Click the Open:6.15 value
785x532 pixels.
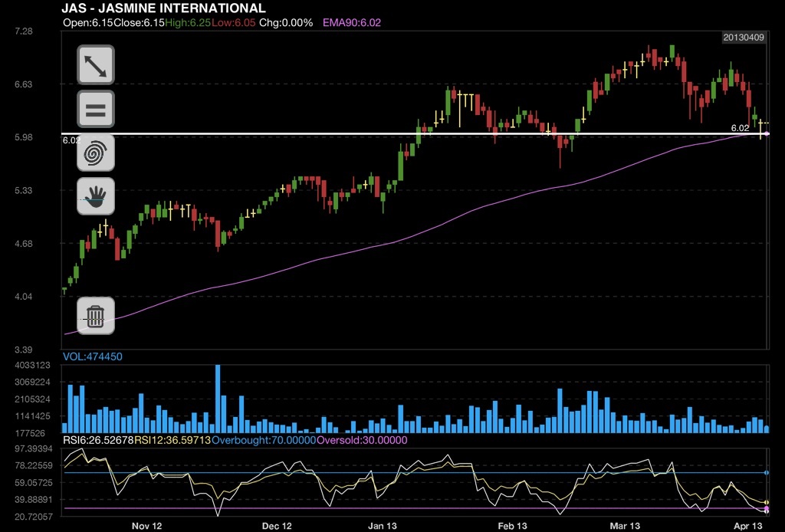[x=88, y=22]
